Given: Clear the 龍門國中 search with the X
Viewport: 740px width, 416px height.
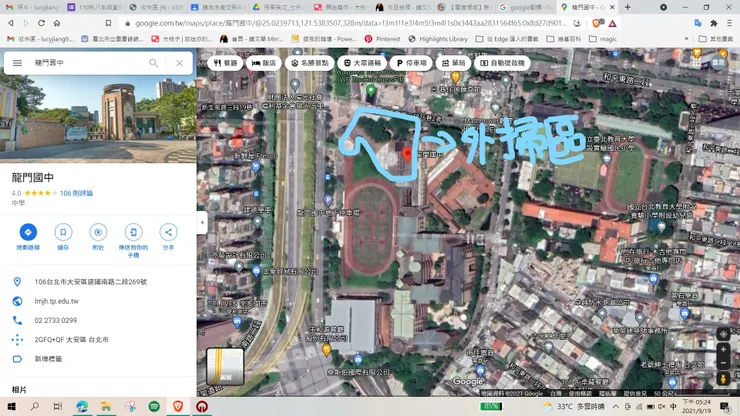Looking at the screenshot, I should pyautogui.click(x=179, y=63).
